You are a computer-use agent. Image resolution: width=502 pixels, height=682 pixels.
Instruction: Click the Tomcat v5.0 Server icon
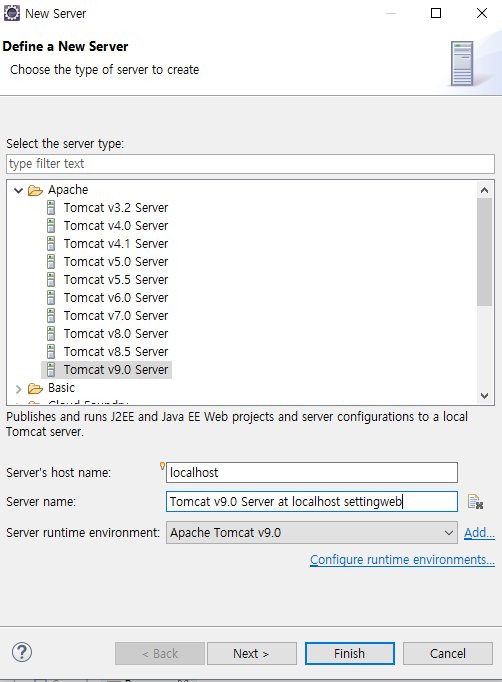[51, 261]
